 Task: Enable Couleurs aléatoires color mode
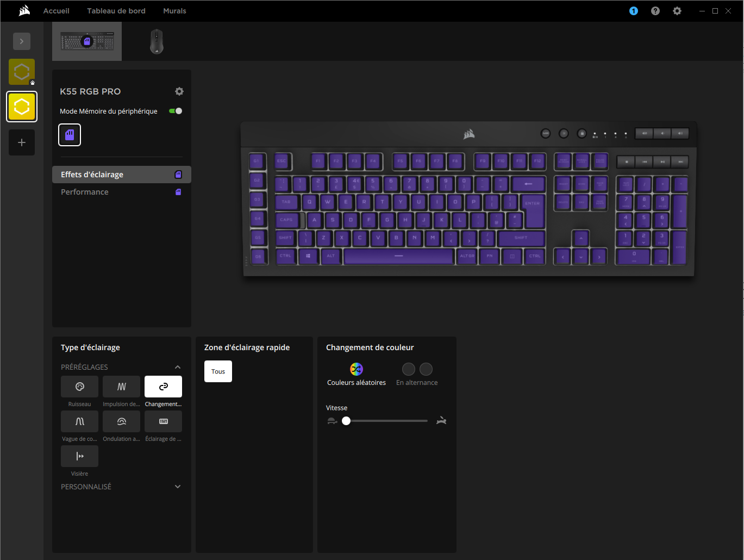pyautogui.click(x=356, y=369)
